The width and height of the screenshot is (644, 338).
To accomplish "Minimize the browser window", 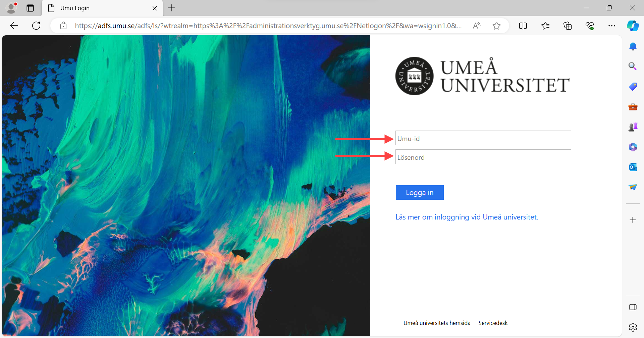I will coord(586,8).
